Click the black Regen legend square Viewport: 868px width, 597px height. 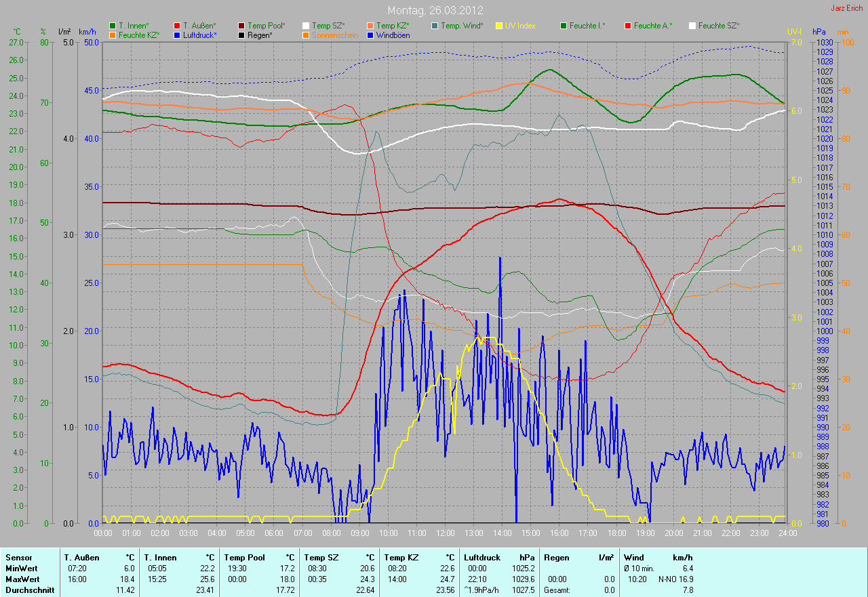tap(241, 35)
